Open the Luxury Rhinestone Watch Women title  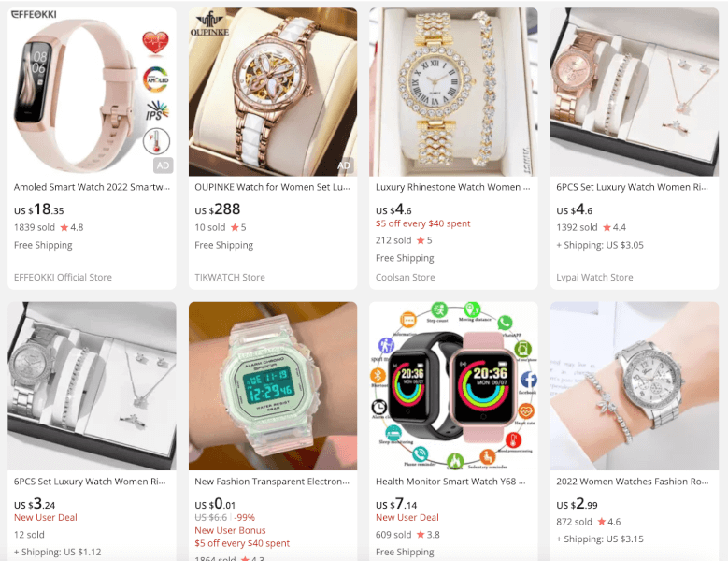point(452,187)
